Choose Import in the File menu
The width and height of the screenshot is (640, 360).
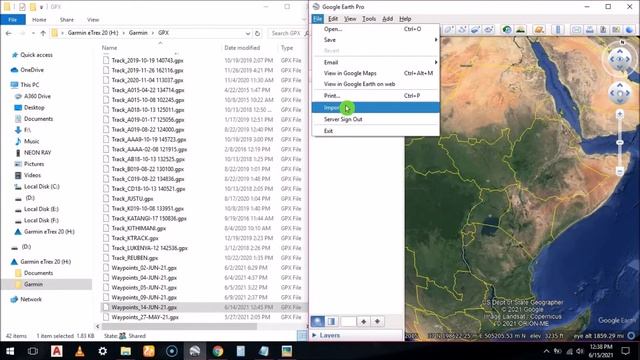[376, 108]
